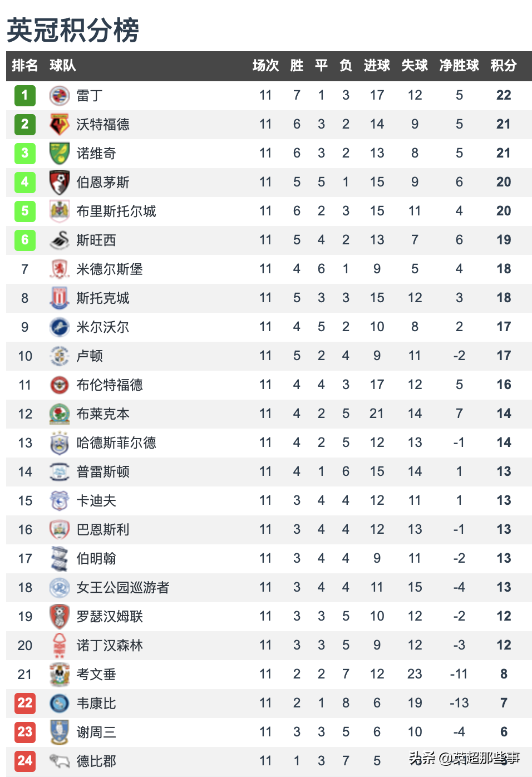This screenshot has height=777, width=532.
Task: Click the Nottingham Forest (诺丁汉森林) crest
Action: point(59,646)
